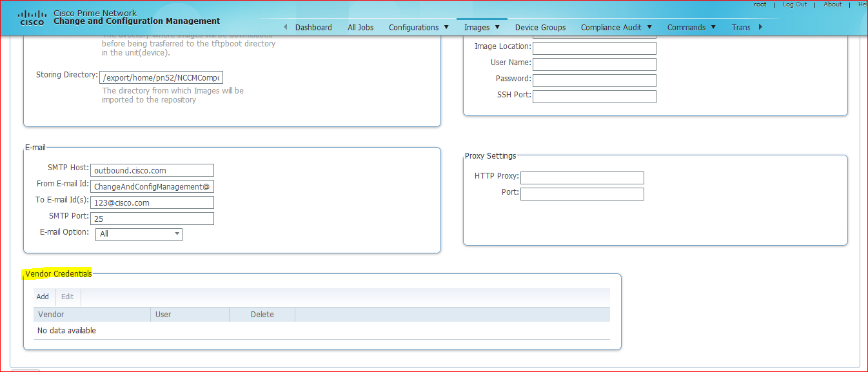Viewport: 868px width, 372px height.
Task: Edit the SMTP Host field
Action: [152, 170]
